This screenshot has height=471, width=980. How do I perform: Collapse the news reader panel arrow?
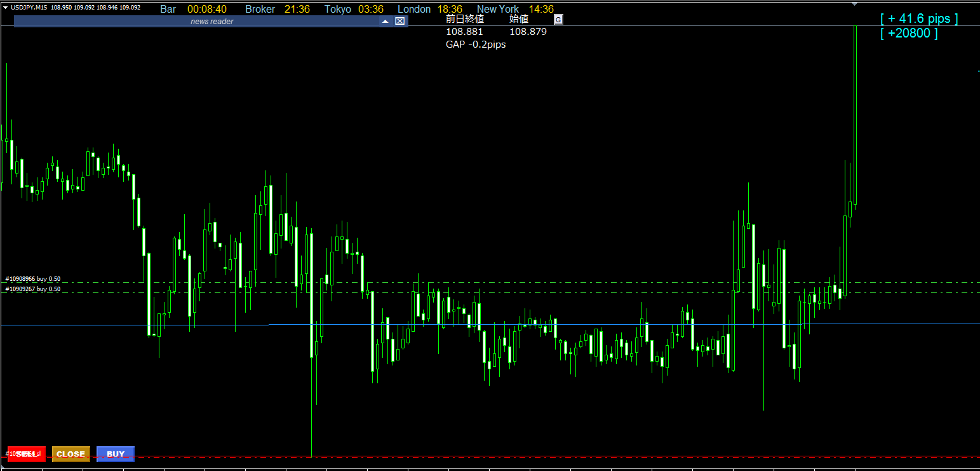(385, 21)
